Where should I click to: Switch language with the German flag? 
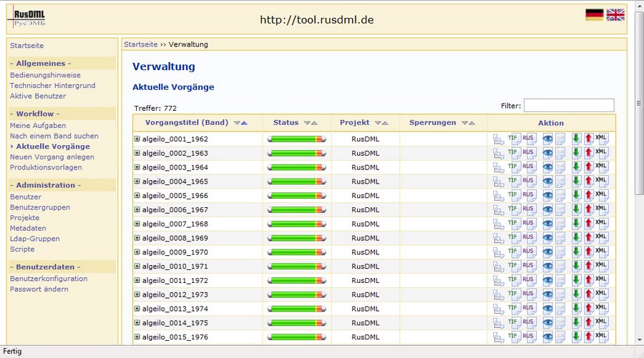[594, 14]
